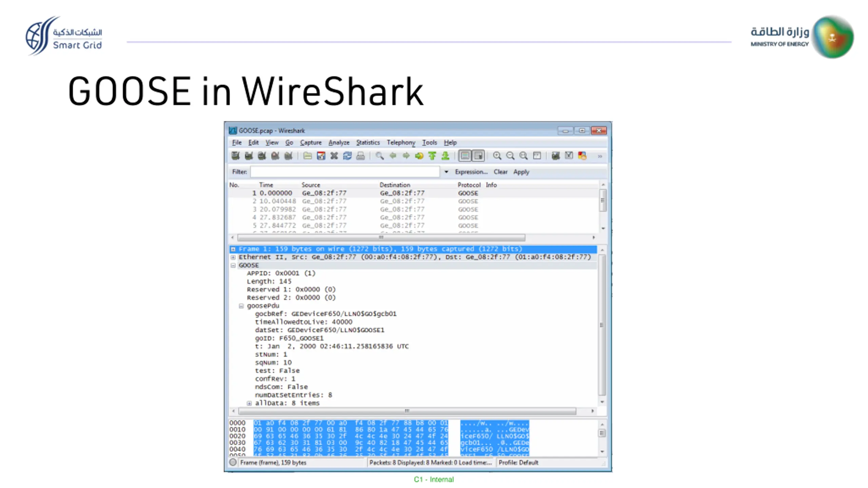
Task: Open the Analyze menu
Action: [339, 143]
